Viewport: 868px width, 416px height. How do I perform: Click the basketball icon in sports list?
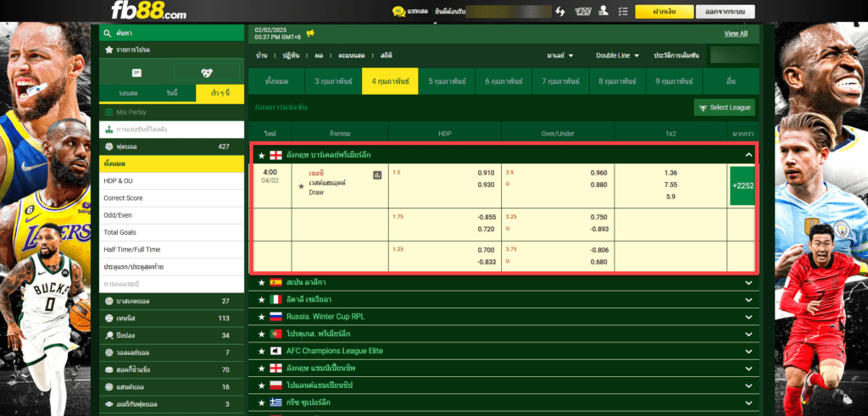coord(109,302)
